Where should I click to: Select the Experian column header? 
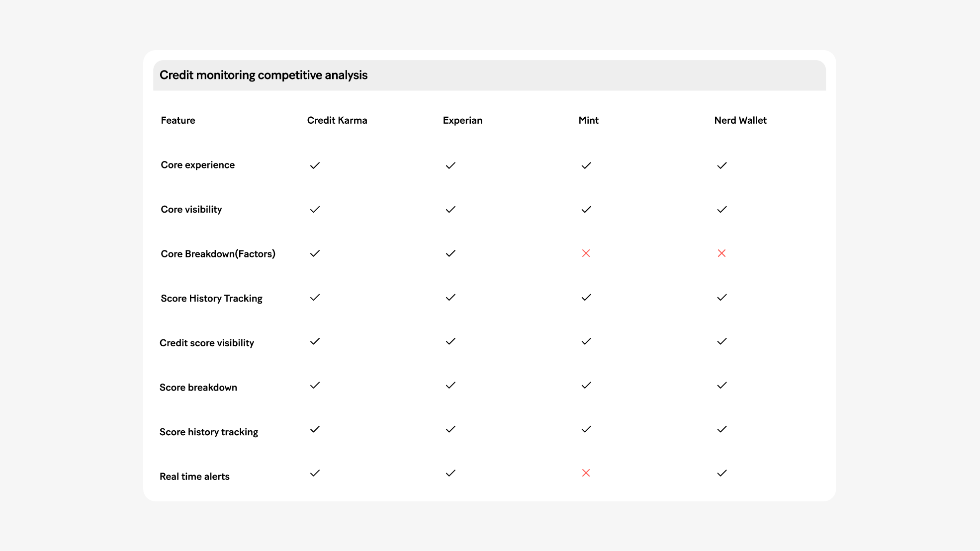(462, 120)
